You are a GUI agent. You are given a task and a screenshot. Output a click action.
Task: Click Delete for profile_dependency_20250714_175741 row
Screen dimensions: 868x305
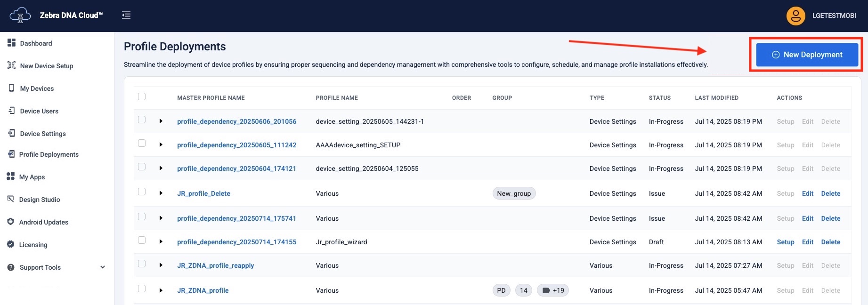(830, 218)
